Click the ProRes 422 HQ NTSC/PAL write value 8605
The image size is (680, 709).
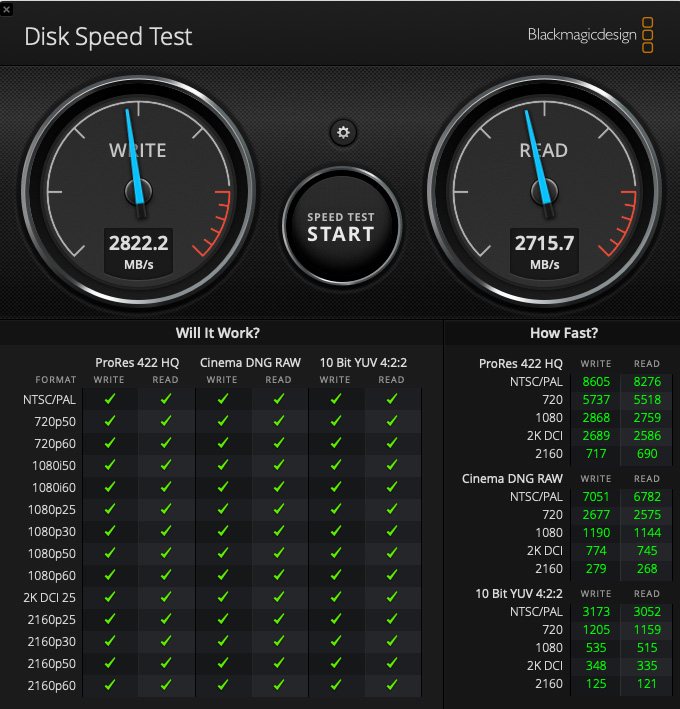click(596, 382)
